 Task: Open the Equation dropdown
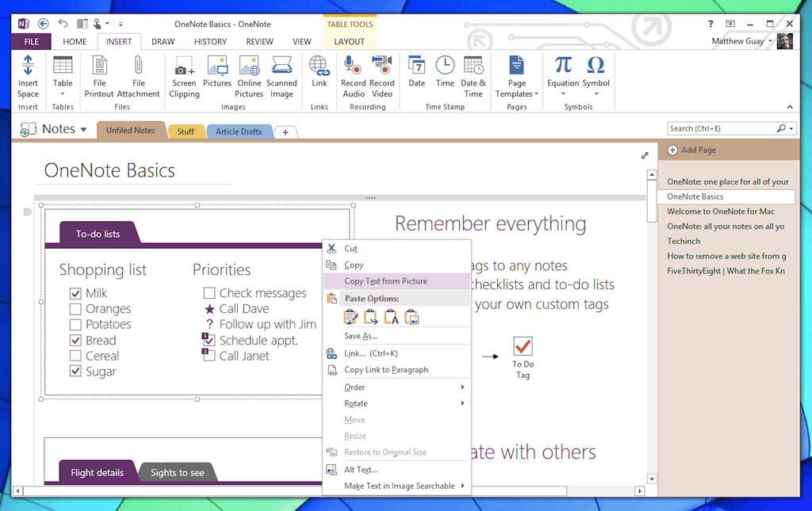563,94
